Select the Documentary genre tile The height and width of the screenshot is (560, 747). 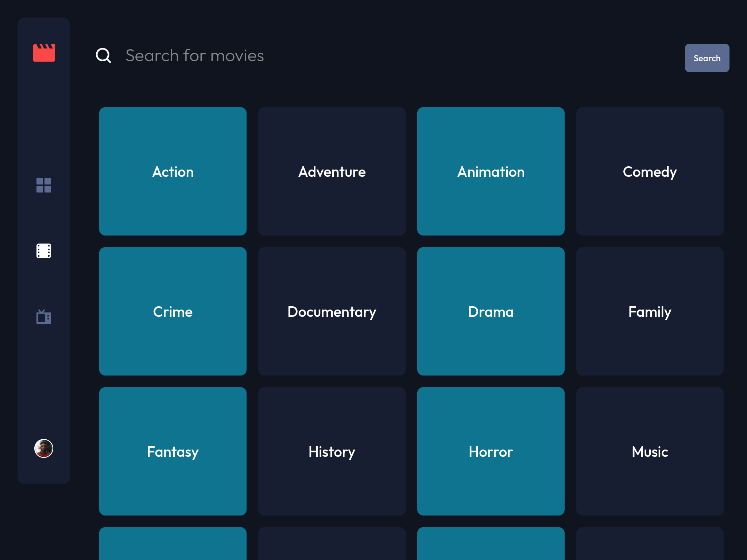pos(332,311)
